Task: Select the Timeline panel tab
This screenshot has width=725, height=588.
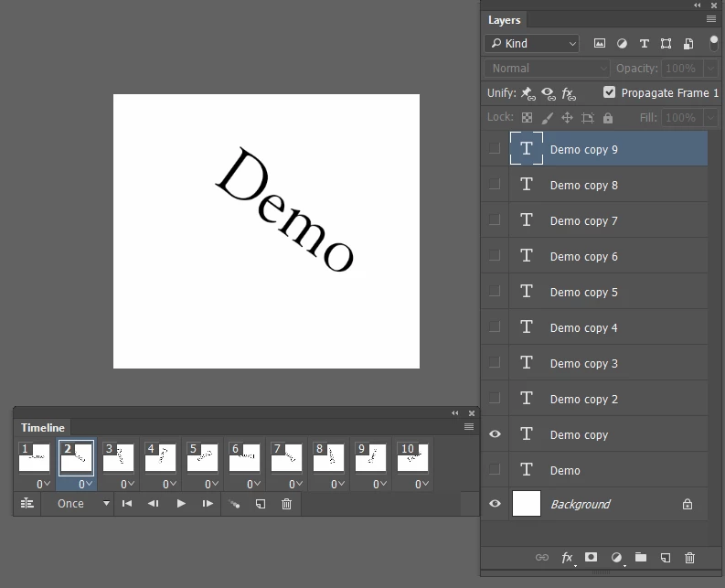Action: pos(43,427)
